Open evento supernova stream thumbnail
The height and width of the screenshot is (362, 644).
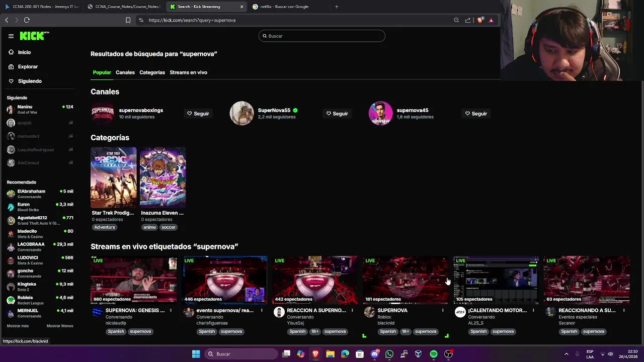tap(224, 280)
